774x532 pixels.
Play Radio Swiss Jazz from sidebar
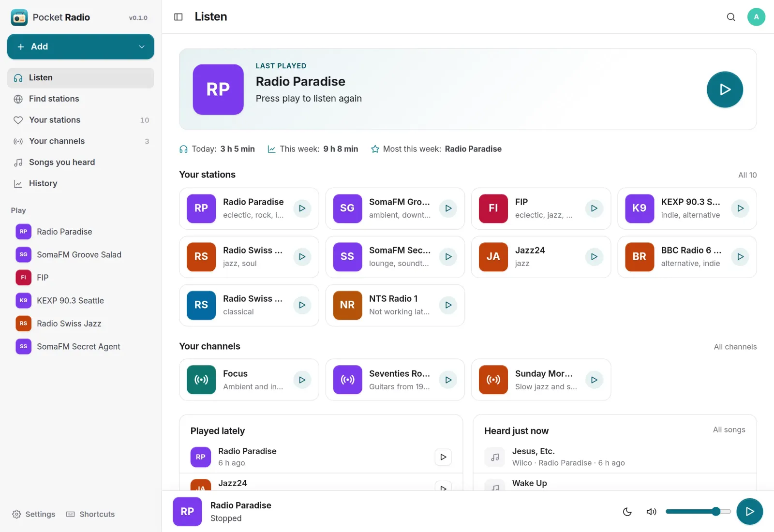[x=81, y=324]
